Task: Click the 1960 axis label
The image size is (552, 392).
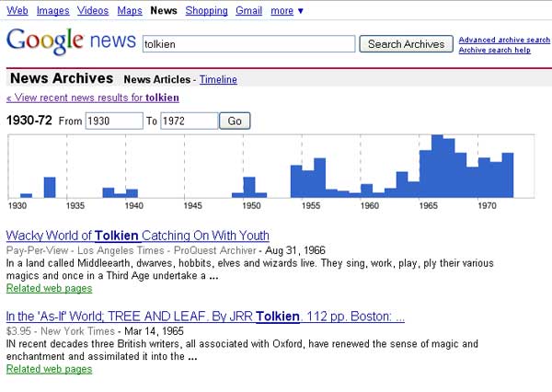Action: pos(370,206)
